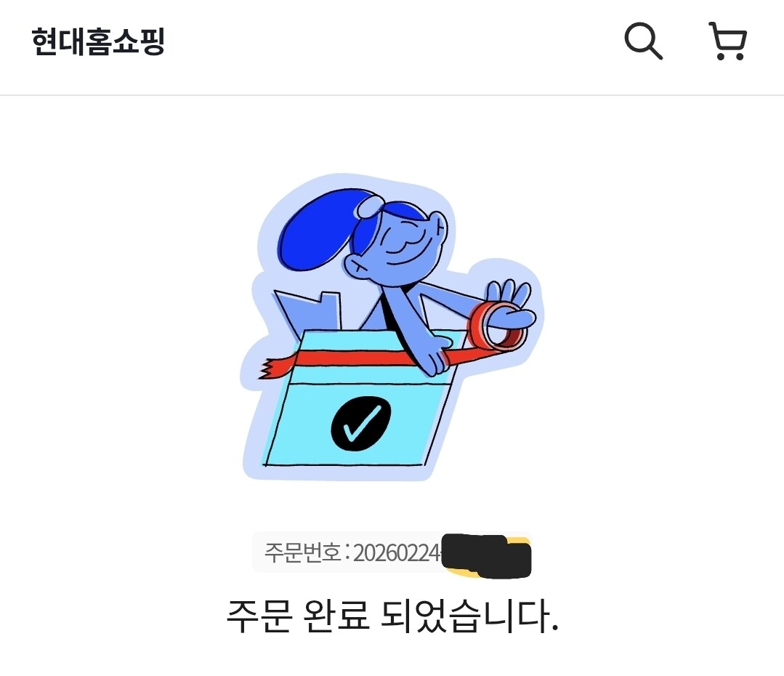Screen dimensions: 784x676
Task: Open search with the magnifying glass icon
Action: point(644,41)
